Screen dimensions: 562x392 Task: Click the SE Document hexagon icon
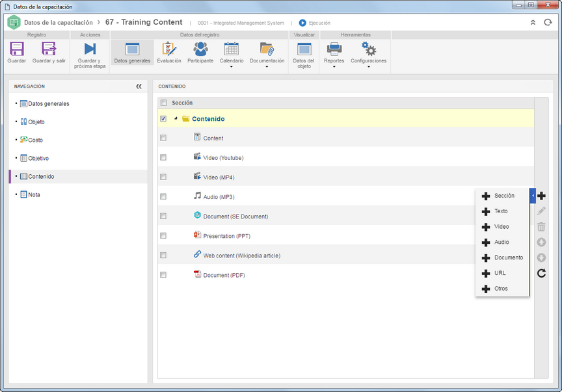click(x=197, y=215)
